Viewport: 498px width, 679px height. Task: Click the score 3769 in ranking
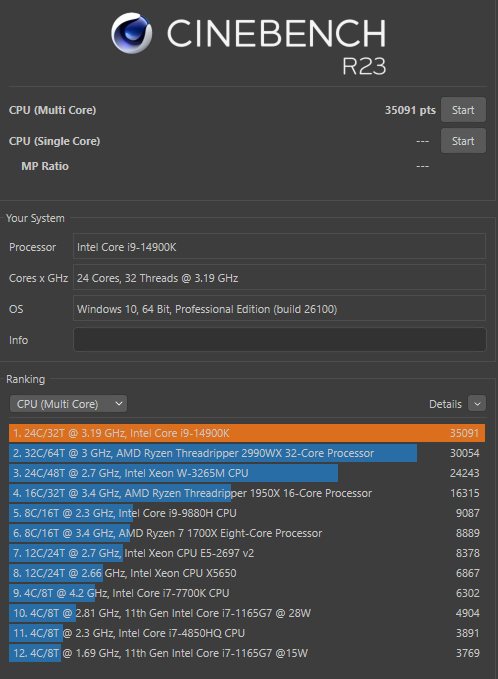pos(468,653)
